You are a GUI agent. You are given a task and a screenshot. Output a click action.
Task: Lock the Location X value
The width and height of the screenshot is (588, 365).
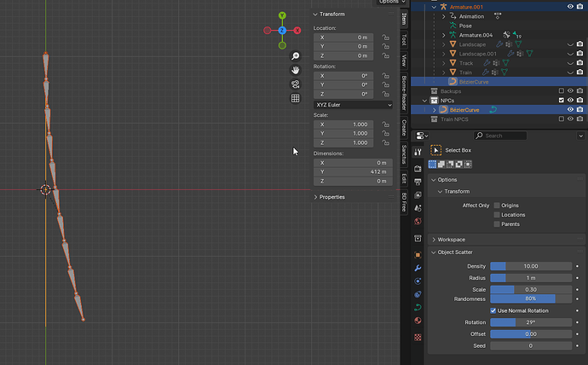[x=385, y=38]
